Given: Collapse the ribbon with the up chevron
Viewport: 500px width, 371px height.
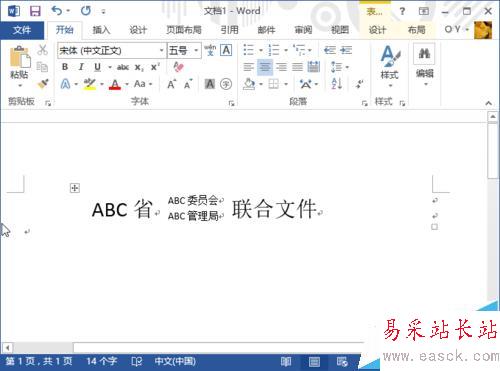Looking at the screenshot, I should coord(488,103).
